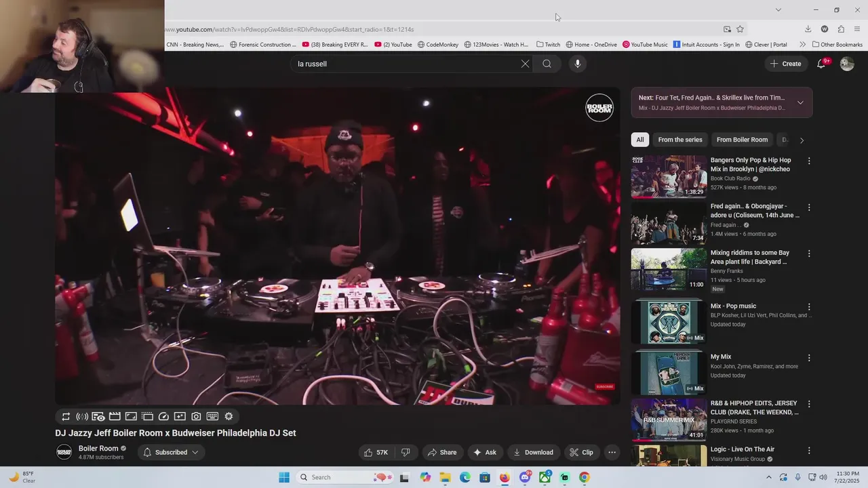This screenshot has height=488, width=868.
Task: Open options for 'My Mix'
Action: tap(808, 358)
